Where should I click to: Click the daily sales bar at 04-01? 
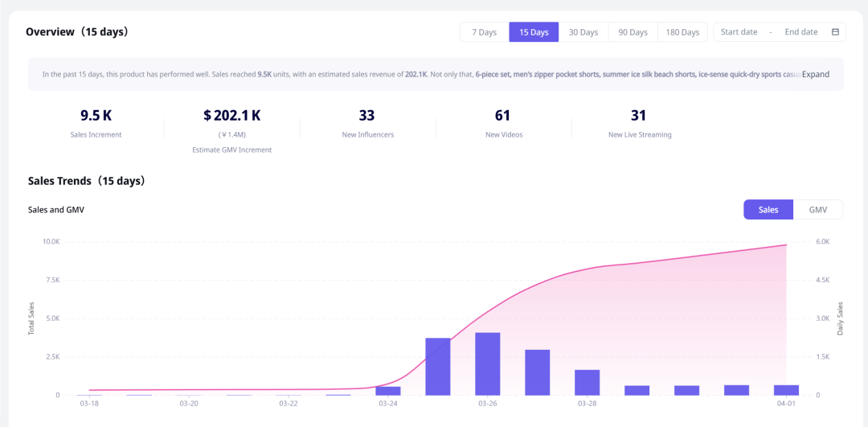786,390
